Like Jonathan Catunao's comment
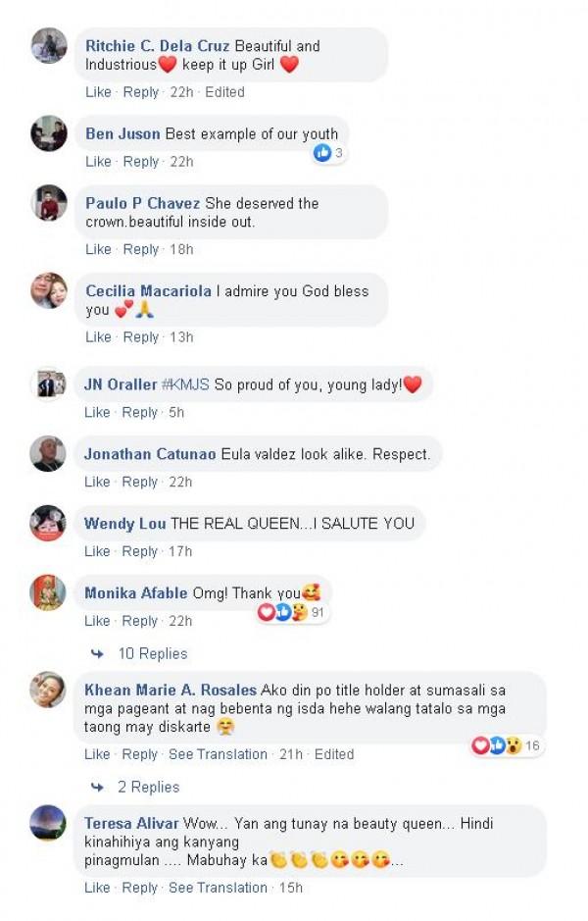 tap(97, 482)
